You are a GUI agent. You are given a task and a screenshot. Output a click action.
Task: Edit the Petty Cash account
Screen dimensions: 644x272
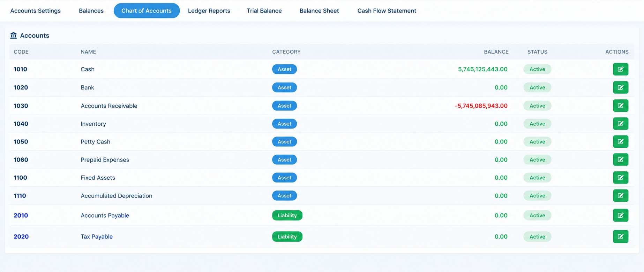pyautogui.click(x=621, y=142)
